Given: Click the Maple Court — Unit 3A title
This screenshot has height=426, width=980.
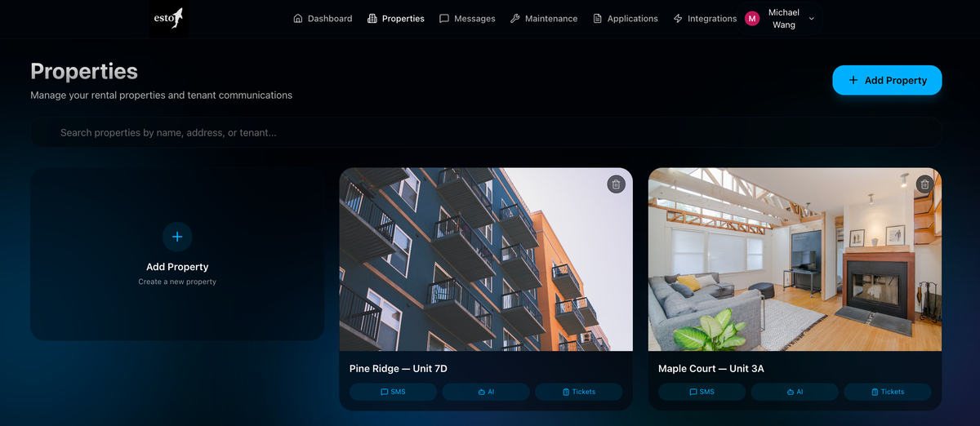Looking at the screenshot, I should [711, 369].
